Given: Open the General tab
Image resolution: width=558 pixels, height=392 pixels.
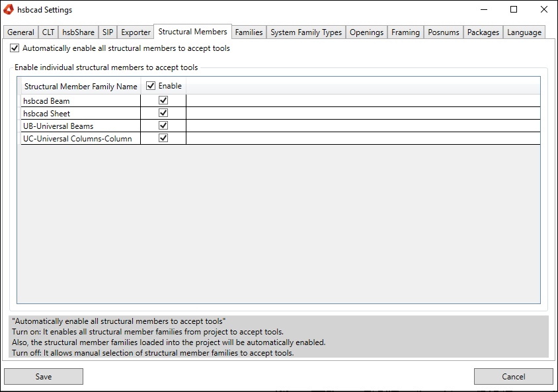Looking at the screenshot, I should coord(20,32).
